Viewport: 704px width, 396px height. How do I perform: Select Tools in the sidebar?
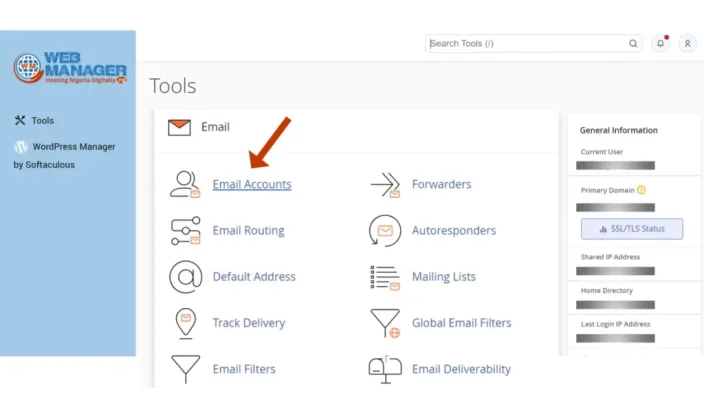pos(42,120)
